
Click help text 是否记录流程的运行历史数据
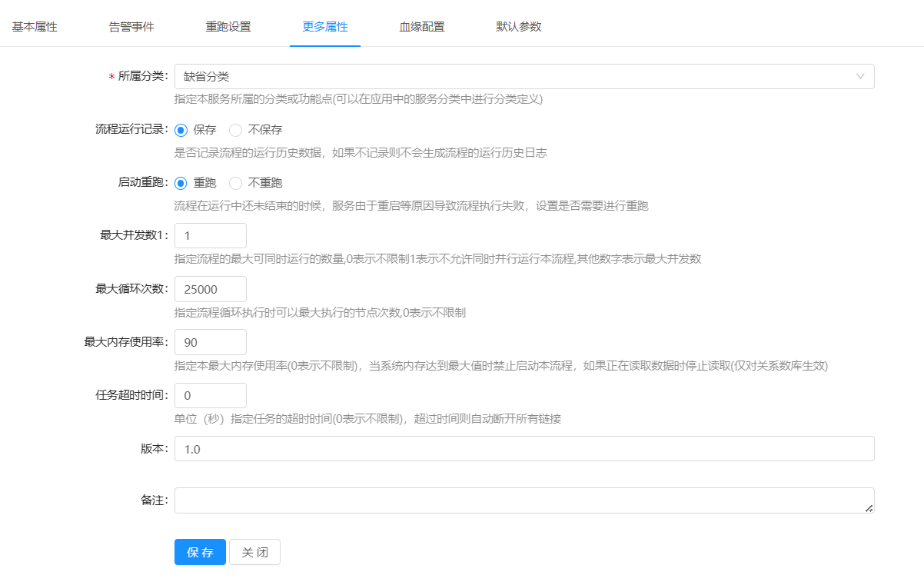pos(361,152)
